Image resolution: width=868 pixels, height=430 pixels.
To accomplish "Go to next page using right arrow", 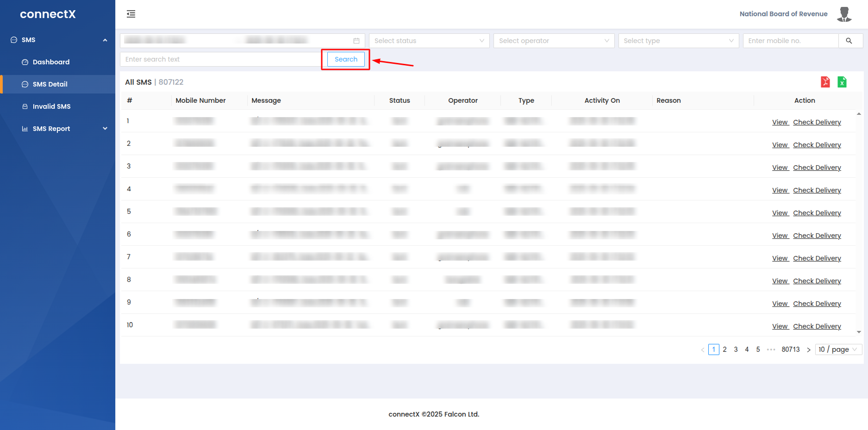I will [x=808, y=350].
